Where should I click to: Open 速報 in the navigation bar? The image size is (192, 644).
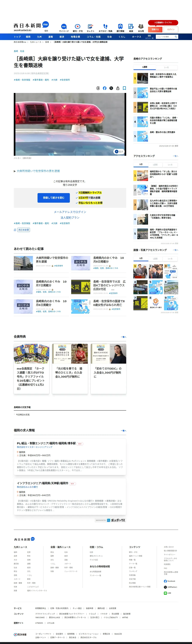[x=51, y=37]
